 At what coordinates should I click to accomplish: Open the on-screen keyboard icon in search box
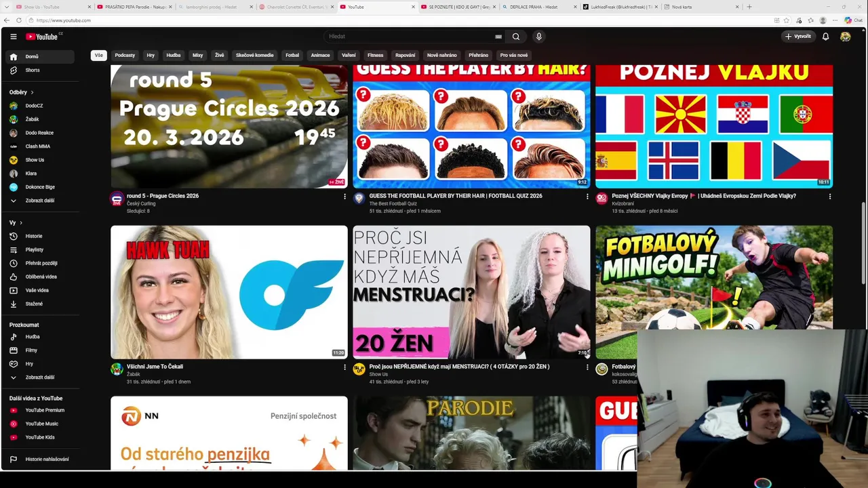pos(498,37)
